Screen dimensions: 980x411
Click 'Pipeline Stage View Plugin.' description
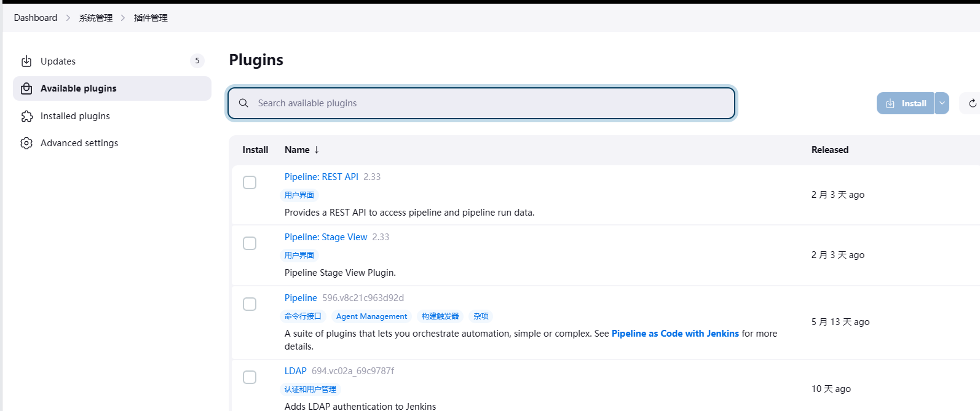pos(340,273)
